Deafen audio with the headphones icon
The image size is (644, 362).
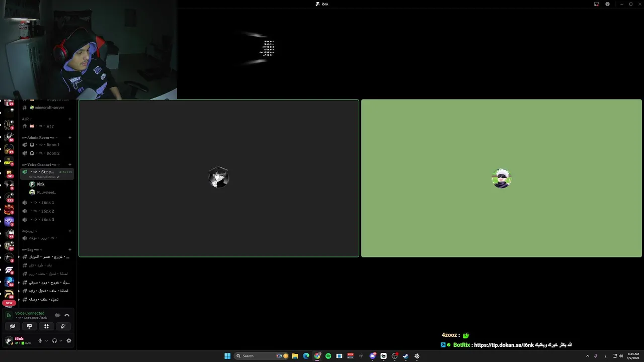(x=54, y=340)
